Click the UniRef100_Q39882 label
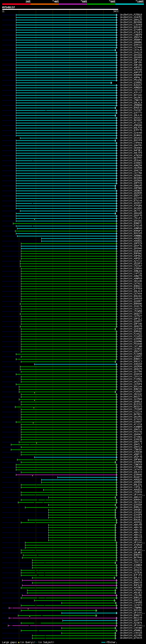 (131, 82)
